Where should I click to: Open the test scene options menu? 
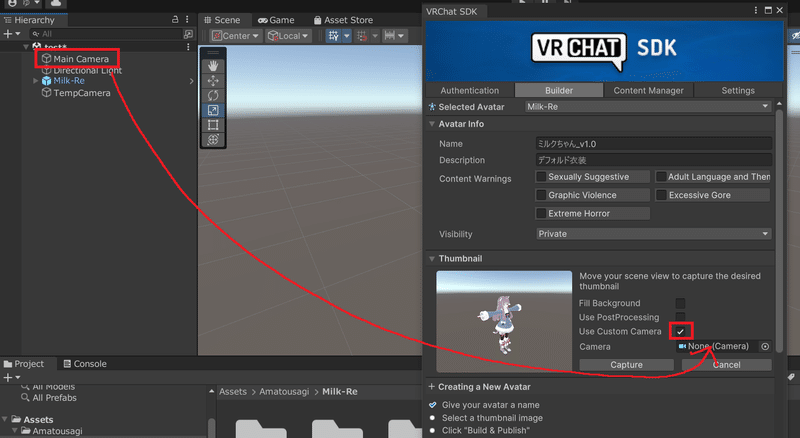tap(188, 47)
